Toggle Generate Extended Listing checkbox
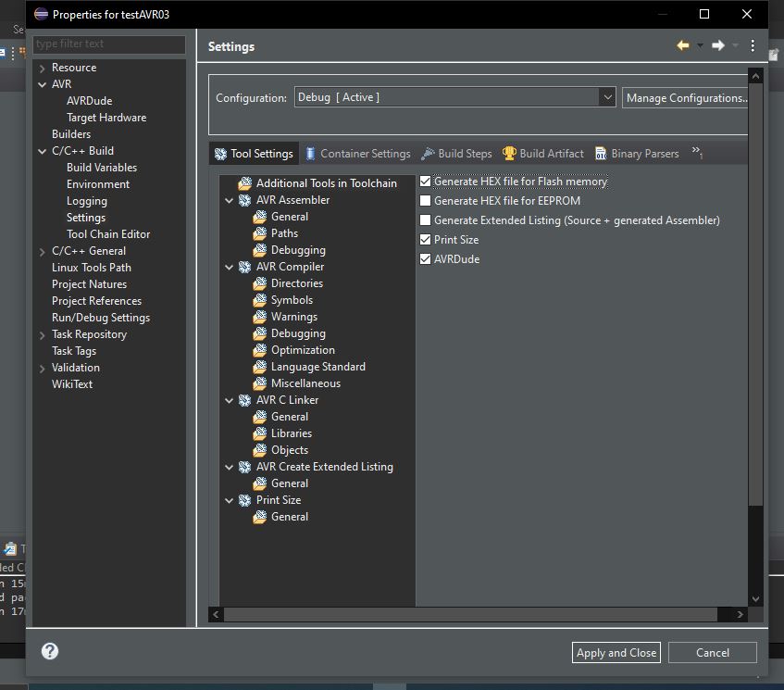784x690 pixels. click(425, 220)
